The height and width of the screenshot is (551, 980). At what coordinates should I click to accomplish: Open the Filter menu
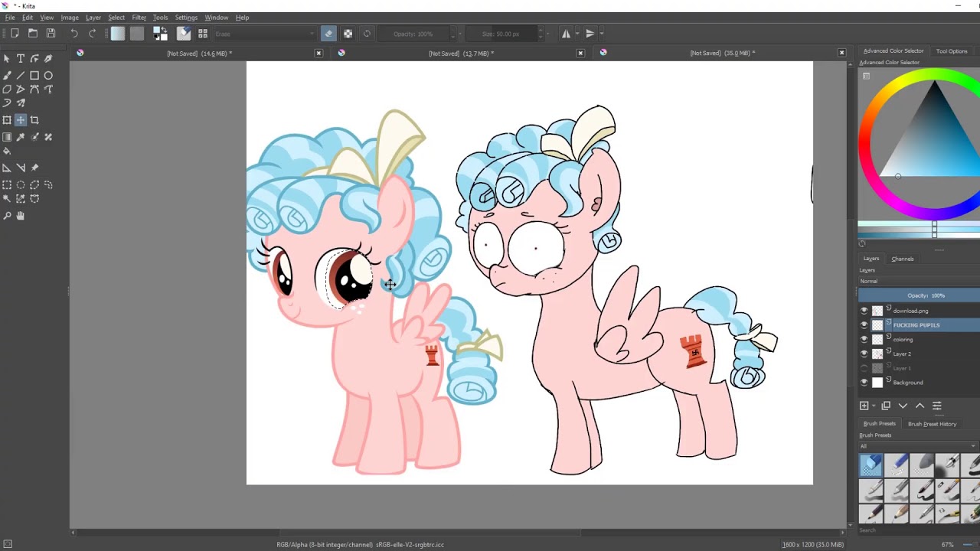(139, 17)
